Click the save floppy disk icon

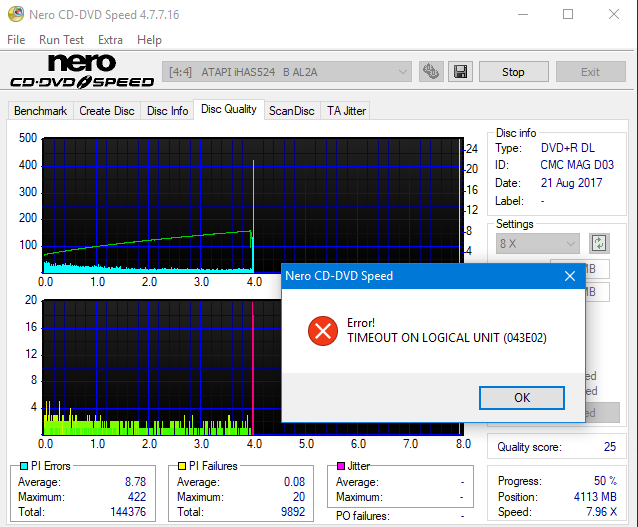[x=460, y=72]
